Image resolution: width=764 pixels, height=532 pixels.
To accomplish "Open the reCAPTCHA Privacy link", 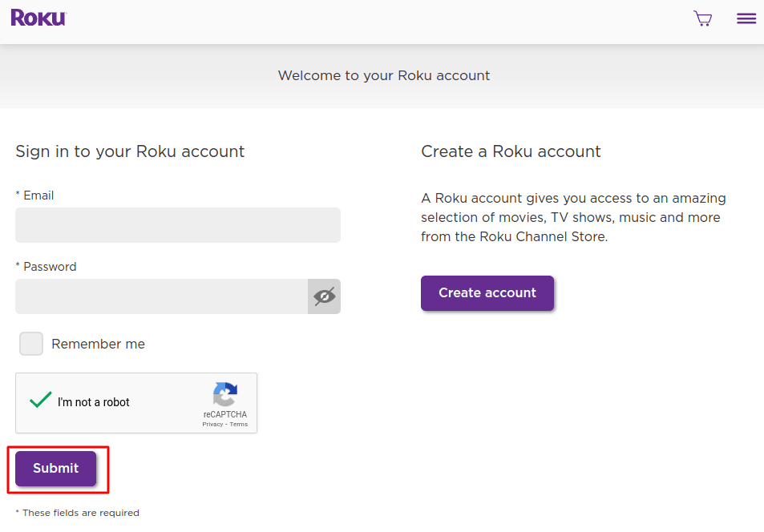I will click(x=212, y=424).
